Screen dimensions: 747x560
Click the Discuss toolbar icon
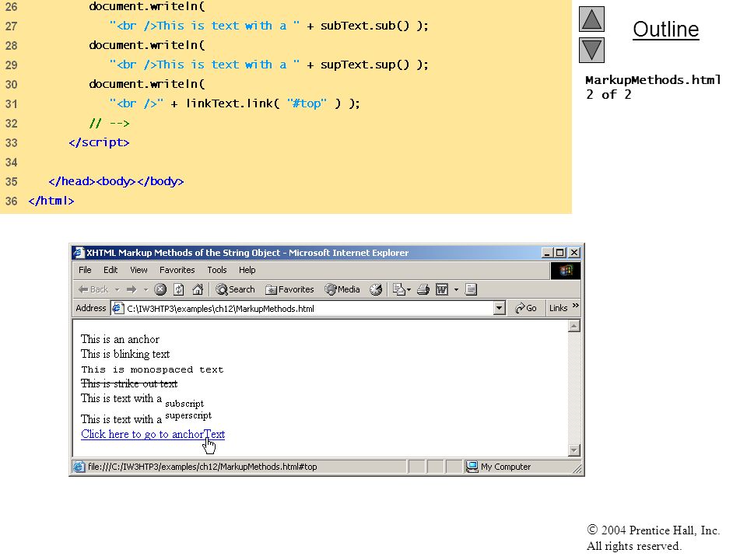tap(471, 289)
